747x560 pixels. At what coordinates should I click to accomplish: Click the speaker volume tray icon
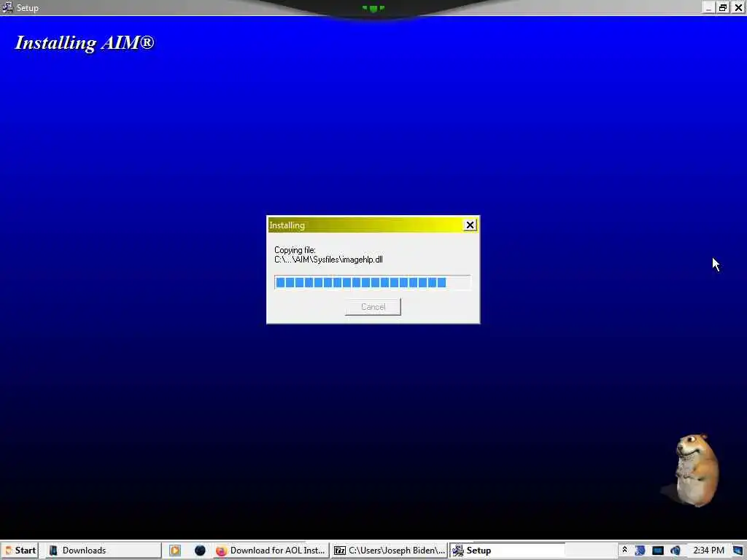point(676,551)
